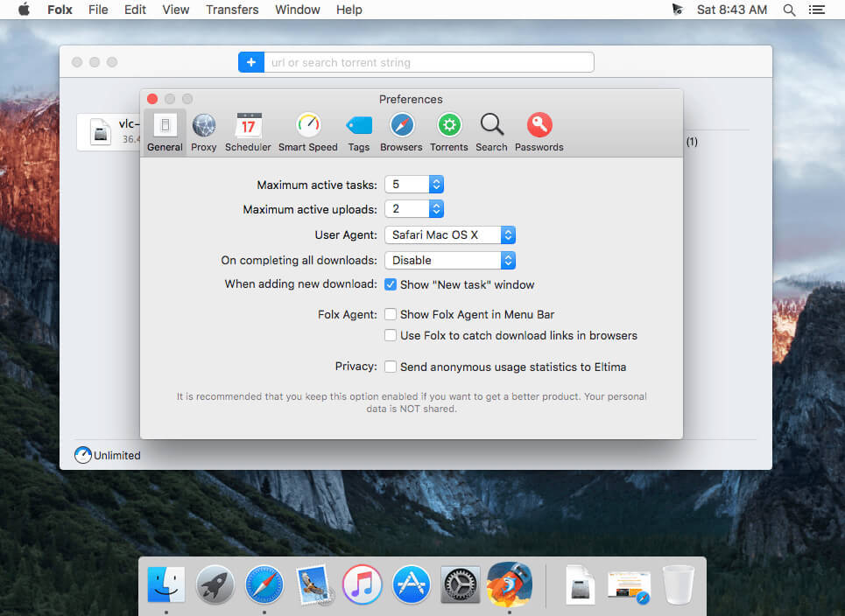Image resolution: width=845 pixels, height=616 pixels.
Task: Click the url or search torrent field
Action: 429,62
